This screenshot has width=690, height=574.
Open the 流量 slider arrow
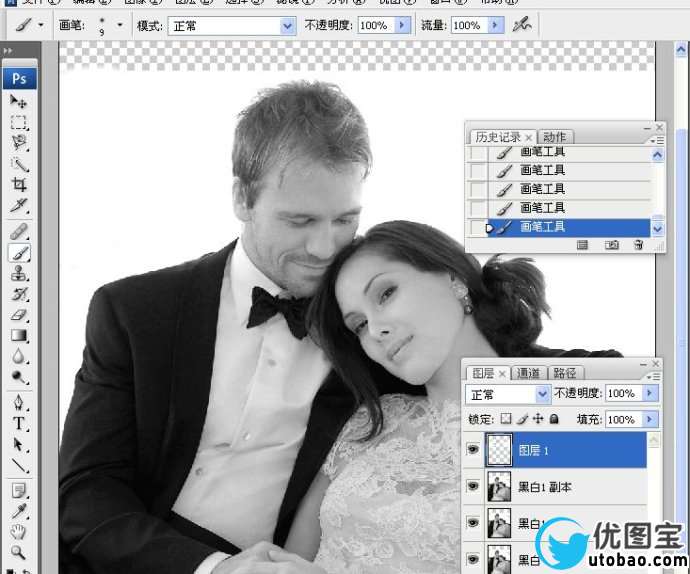[495, 26]
